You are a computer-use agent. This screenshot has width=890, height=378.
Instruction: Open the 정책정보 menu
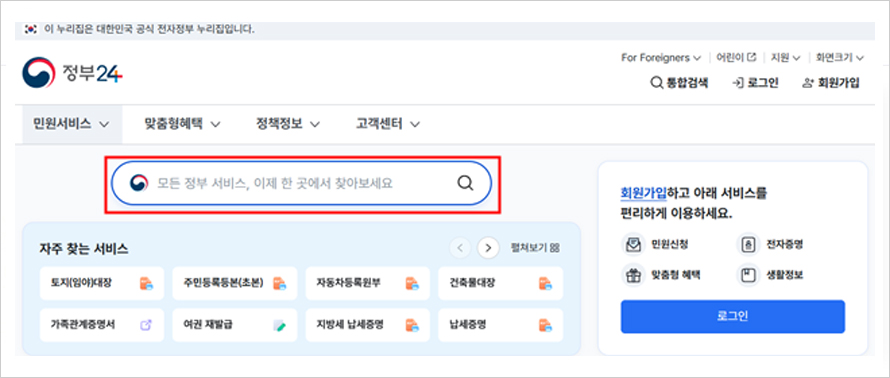[x=288, y=124]
